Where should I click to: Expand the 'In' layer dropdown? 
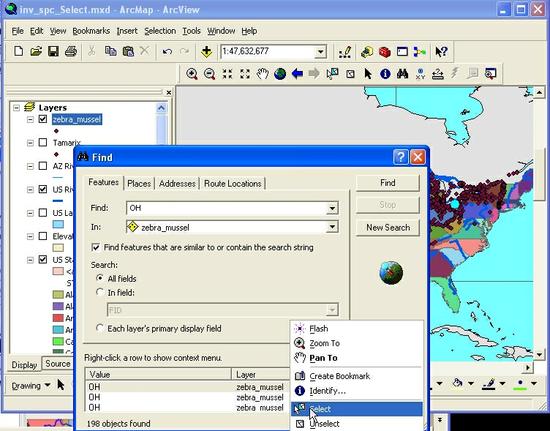[332, 227]
